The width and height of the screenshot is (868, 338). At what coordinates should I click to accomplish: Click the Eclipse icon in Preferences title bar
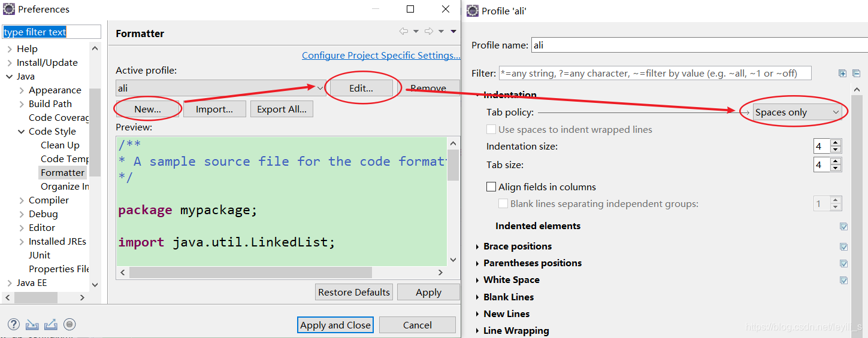[9, 9]
